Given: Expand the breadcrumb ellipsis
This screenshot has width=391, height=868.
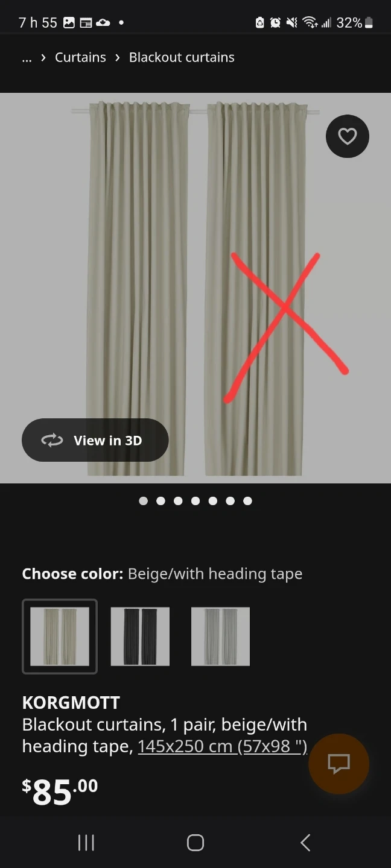Looking at the screenshot, I should coord(27,58).
